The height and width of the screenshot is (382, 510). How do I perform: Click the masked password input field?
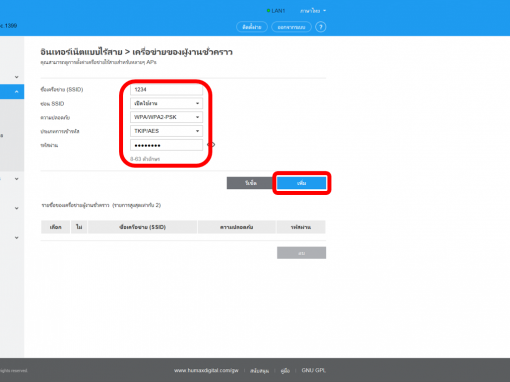click(166, 145)
